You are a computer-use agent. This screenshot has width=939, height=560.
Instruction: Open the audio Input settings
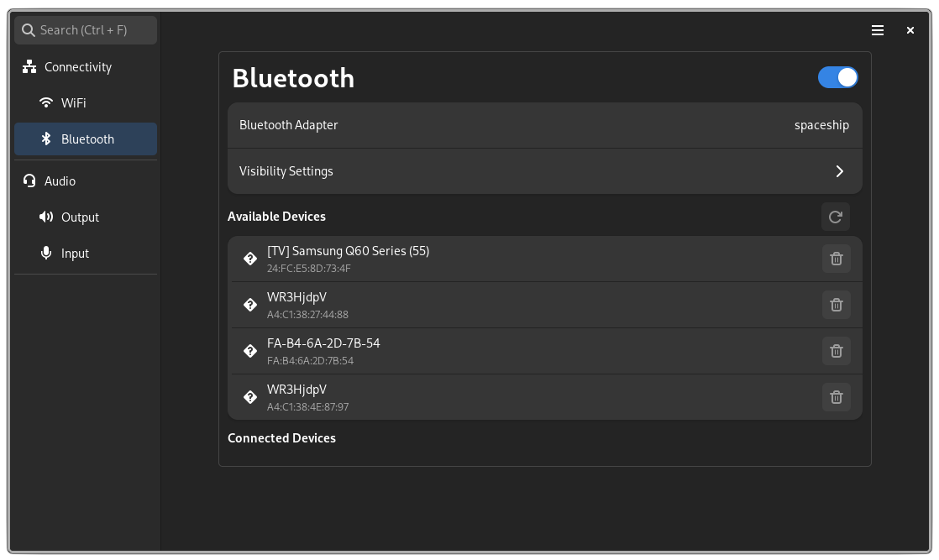[x=75, y=254]
